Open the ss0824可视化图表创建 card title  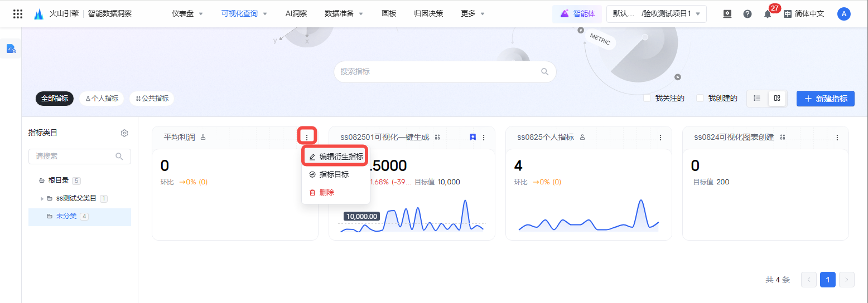(x=734, y=137)
